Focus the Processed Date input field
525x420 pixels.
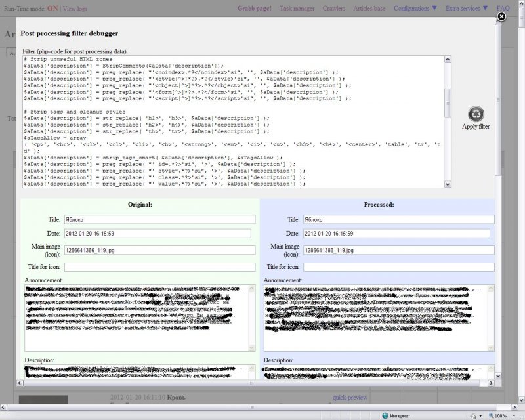(x=396, y=233)
